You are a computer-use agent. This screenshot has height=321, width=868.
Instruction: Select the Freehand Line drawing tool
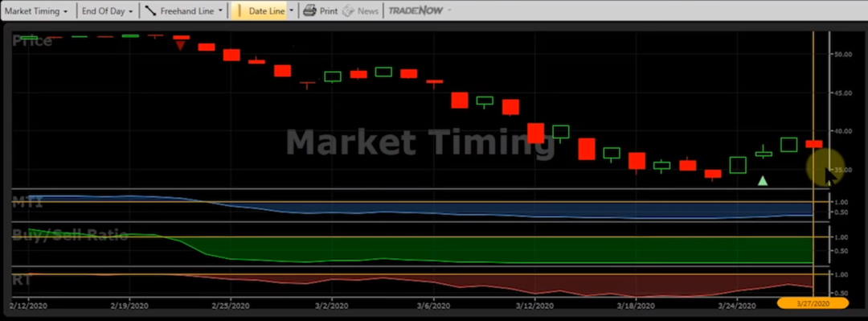pos(180,11)
